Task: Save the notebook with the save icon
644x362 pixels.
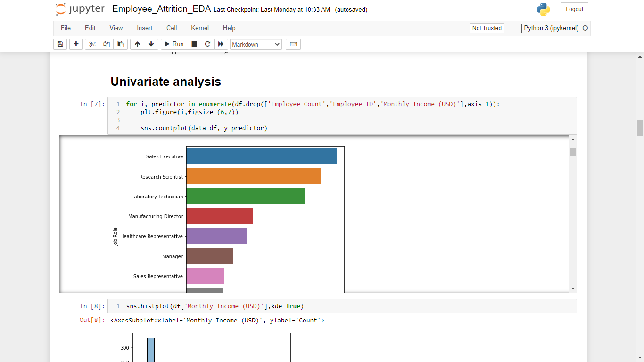Action: tap(60, 44)
